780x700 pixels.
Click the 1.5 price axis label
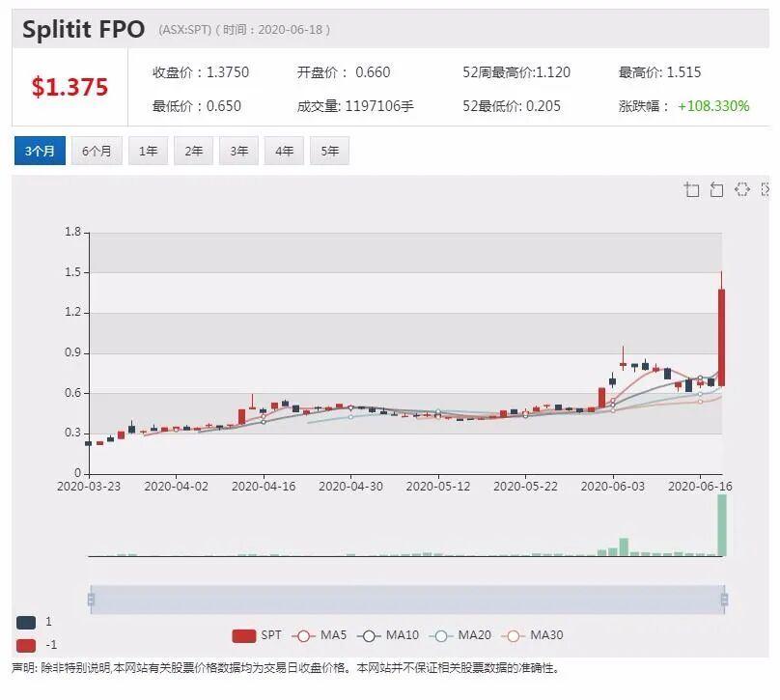click(x=72, y=272)
